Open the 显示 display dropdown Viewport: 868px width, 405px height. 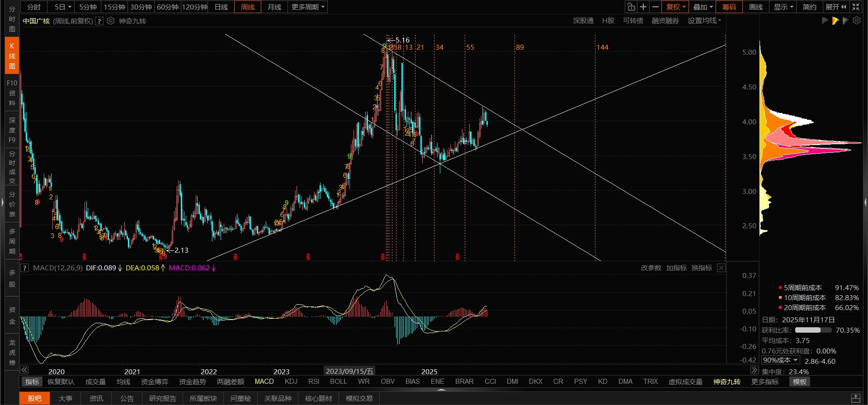pos(783,7)
